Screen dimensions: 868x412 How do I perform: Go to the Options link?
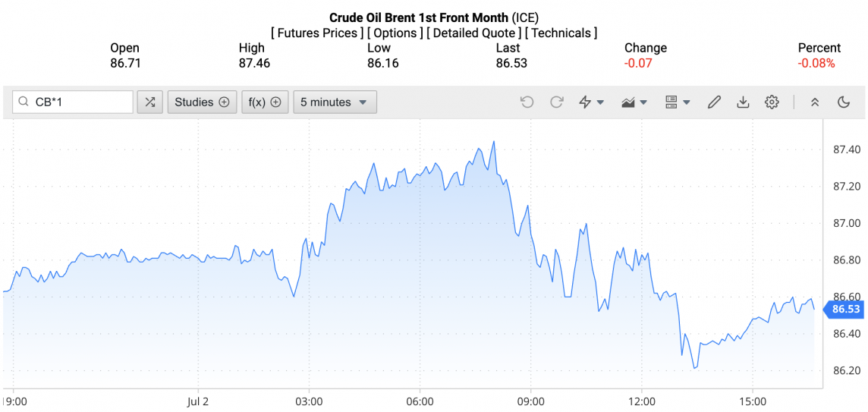tap(395, 33)
